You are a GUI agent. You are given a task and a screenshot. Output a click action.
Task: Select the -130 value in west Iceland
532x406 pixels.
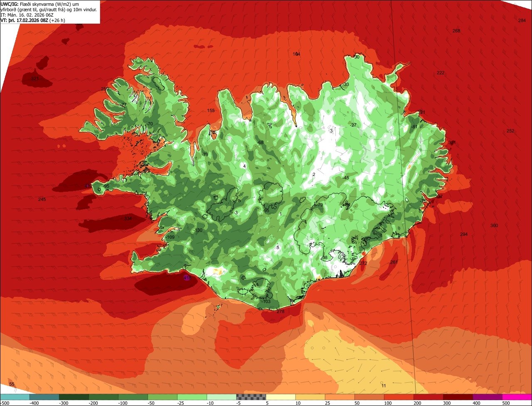(197, 230)
